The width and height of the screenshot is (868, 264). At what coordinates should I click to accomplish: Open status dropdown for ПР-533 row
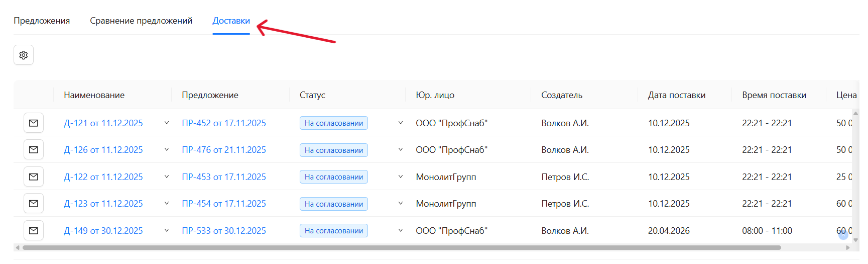[400, 230]
